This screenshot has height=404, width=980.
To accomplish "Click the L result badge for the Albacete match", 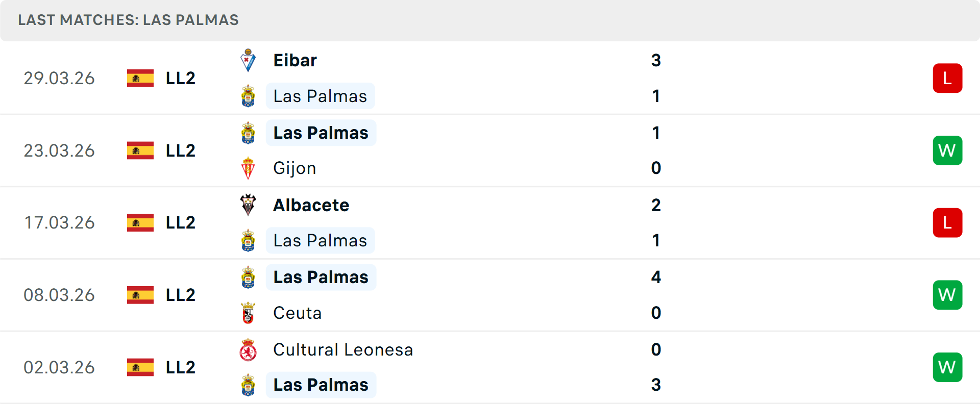I will pos(948,222).
